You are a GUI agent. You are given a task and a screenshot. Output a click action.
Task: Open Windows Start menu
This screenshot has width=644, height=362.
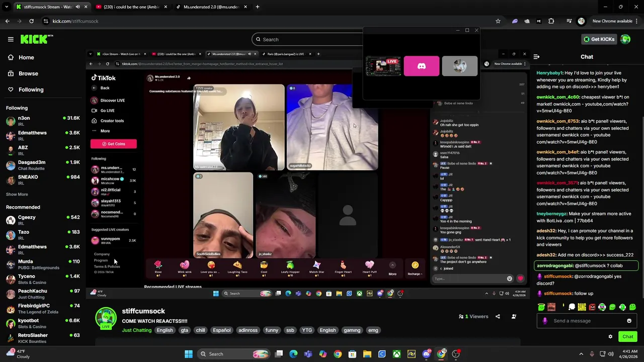189,354
